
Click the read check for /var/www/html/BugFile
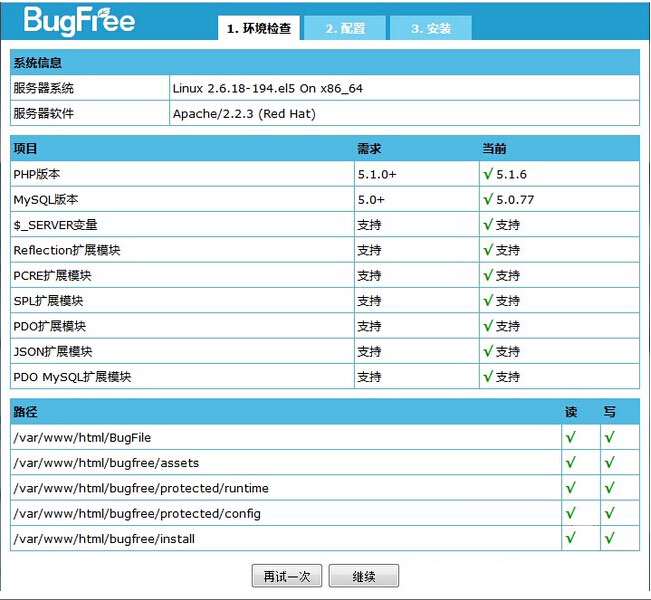click(x=571, y=437)
